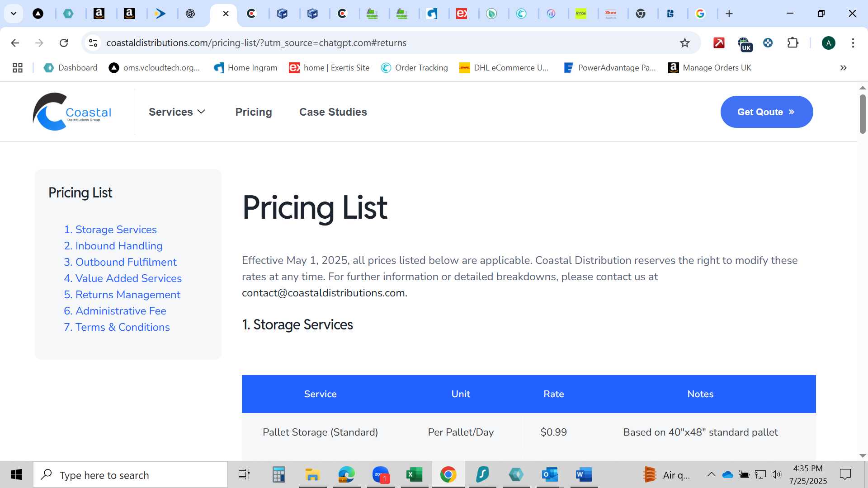The width and height of the screenshot is (868, 488).
Task: Open the Case Studies navigation item
Action: pos(333,112)
